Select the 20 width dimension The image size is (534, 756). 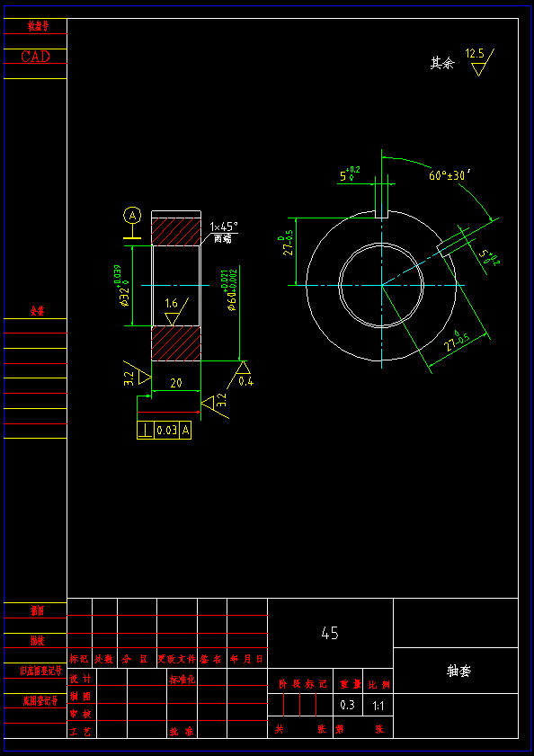[176, 383]
